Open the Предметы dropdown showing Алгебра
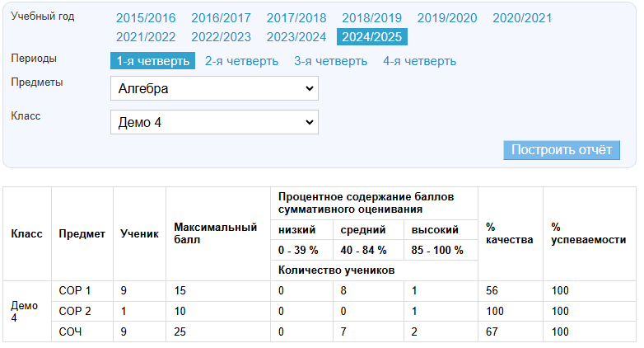The image size is (644, 348). [x=214, y=88]
